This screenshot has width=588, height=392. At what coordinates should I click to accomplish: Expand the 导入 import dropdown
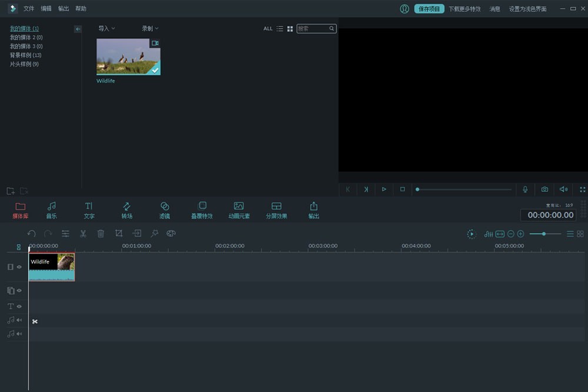click(106, 28)
